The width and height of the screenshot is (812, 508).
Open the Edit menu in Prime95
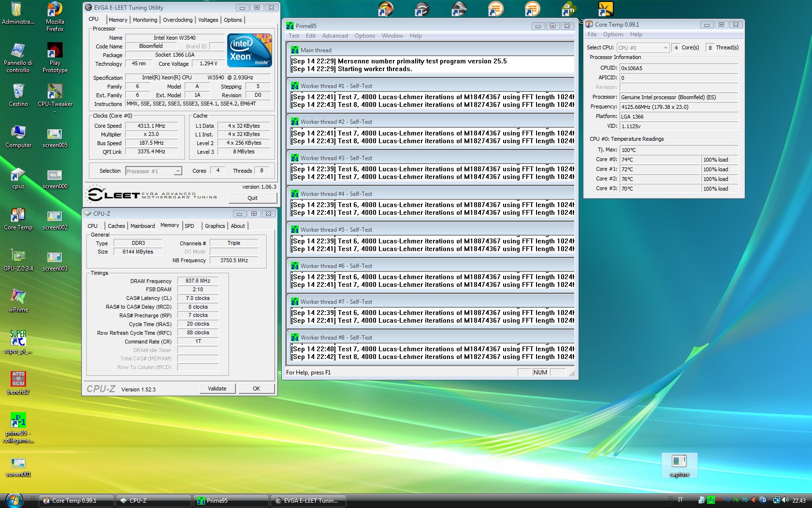pos(310,36)
